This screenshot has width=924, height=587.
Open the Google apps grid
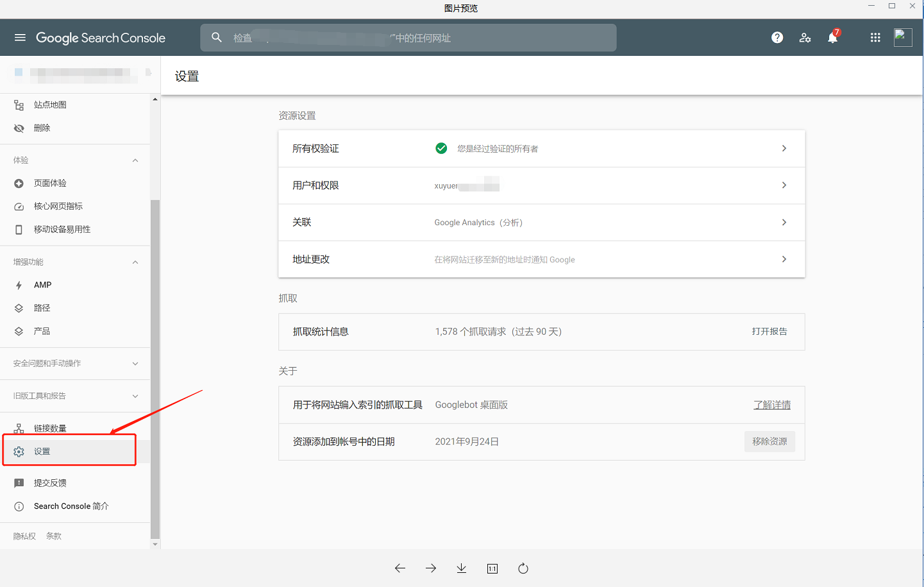(x=875, y=38)
